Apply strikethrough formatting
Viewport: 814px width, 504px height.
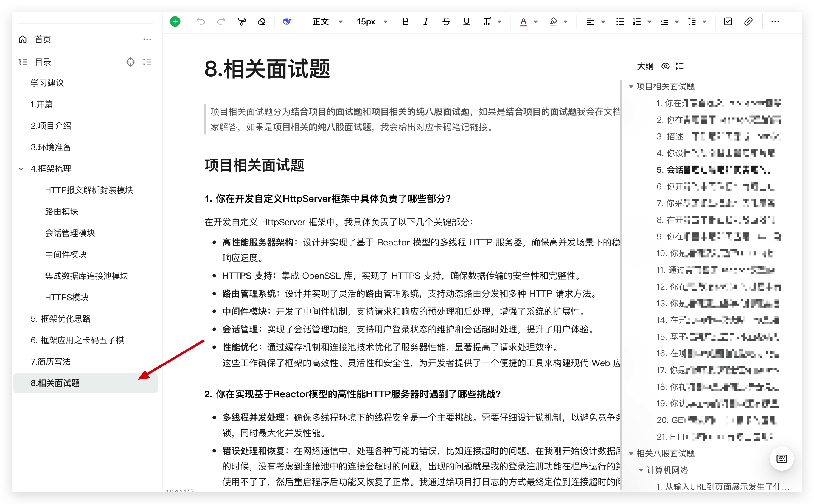pyautogui.click(x=446, y=22)
